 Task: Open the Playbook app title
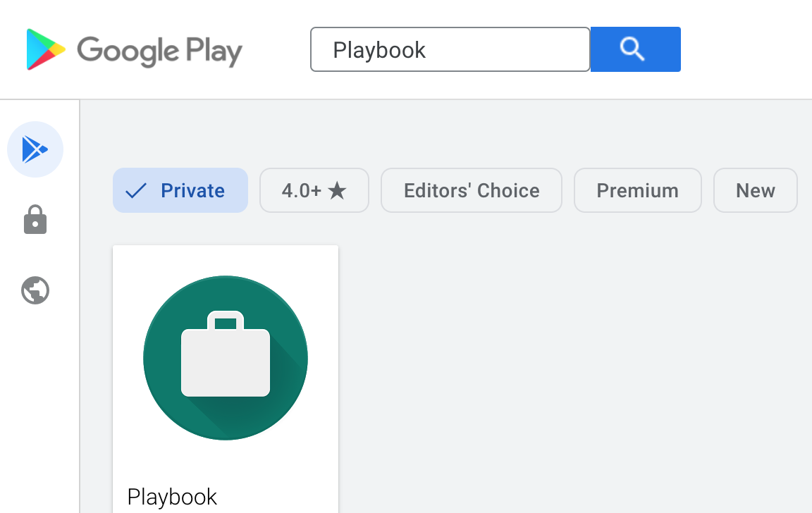click(x=172, y=497)
